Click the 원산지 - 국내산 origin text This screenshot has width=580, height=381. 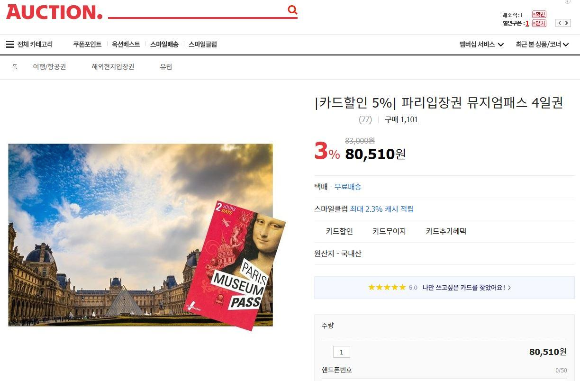(338, 254)
